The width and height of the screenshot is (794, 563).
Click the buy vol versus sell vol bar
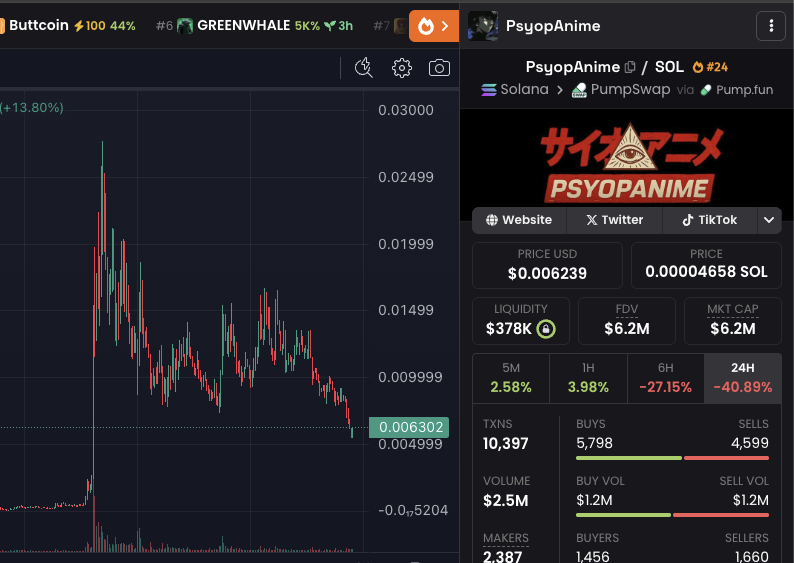[672, 515]
